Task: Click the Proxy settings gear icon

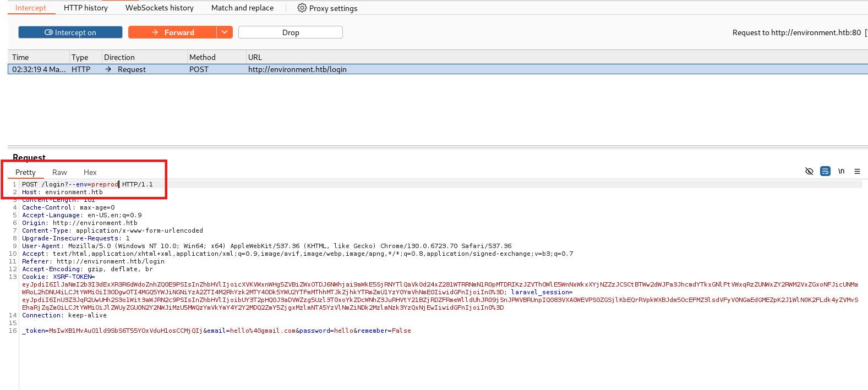Action: point(302,8)
